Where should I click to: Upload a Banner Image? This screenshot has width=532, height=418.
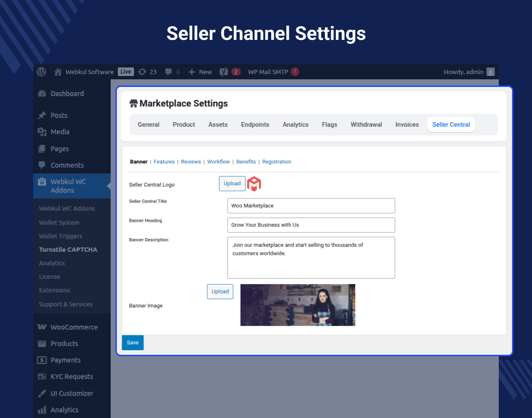(220, 292)
